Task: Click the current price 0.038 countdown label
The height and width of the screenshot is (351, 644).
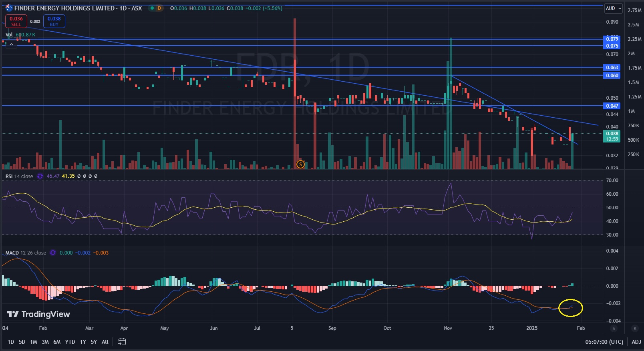Action: (x=612, y=136)
